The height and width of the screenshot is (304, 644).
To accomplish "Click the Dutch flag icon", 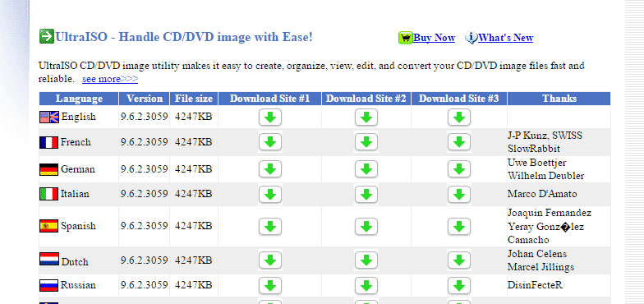I will coord(49,260).
